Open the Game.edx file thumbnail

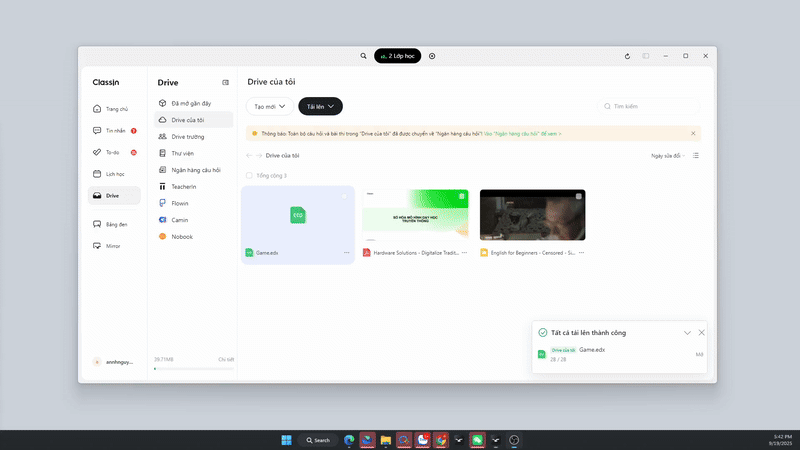point(298,215)
